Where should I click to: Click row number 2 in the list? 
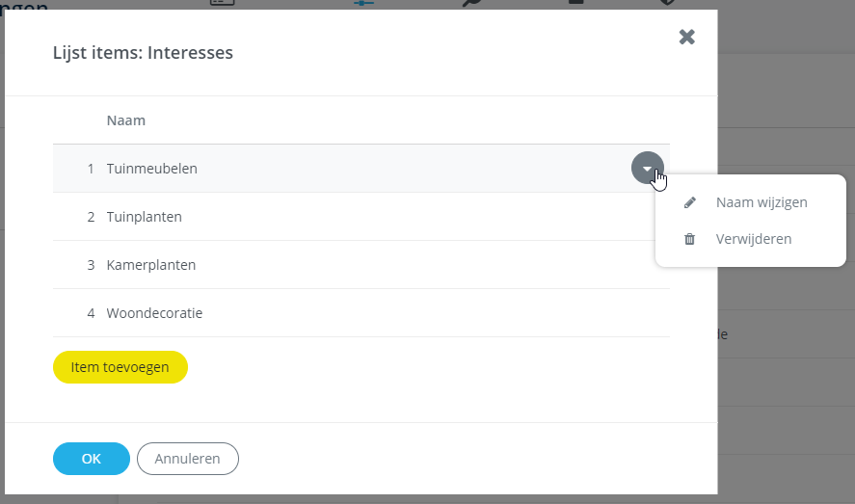(x=91, y=217)
